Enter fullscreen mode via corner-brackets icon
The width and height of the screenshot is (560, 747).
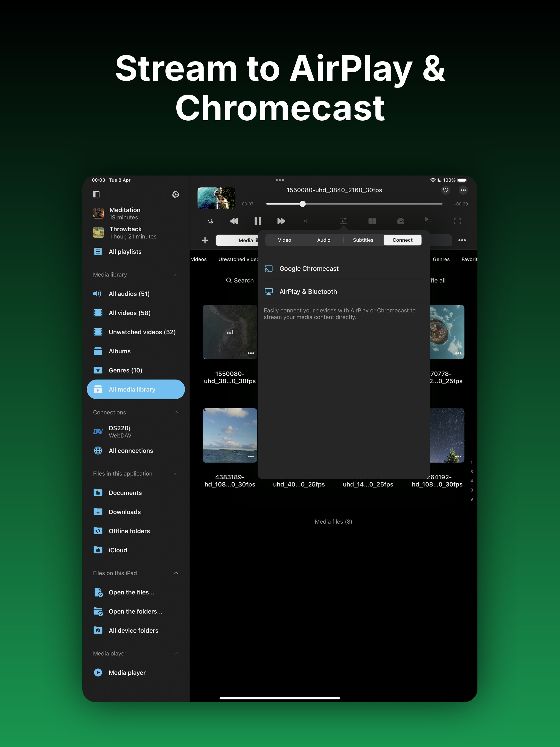(457, 221)
